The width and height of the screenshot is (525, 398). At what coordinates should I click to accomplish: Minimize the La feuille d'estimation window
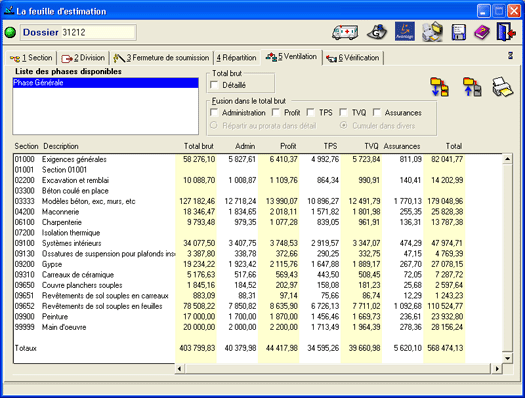click(x=483, y=11)
